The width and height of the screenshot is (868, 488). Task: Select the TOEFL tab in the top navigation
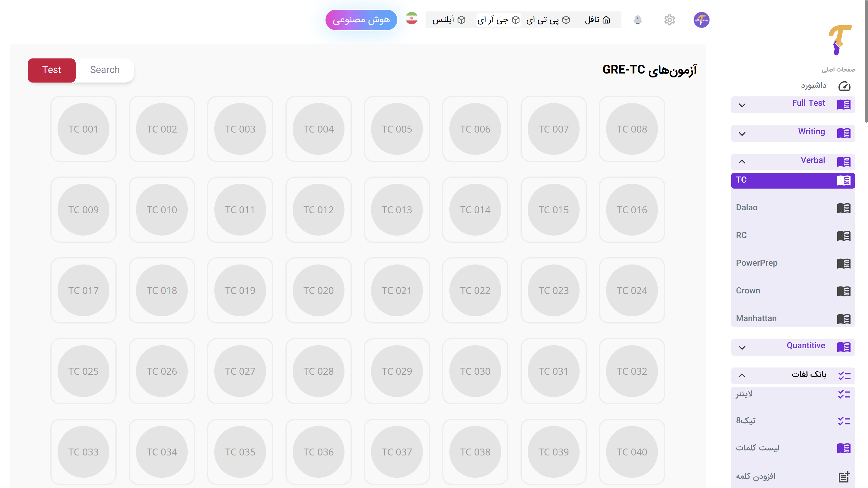point(597,20)
